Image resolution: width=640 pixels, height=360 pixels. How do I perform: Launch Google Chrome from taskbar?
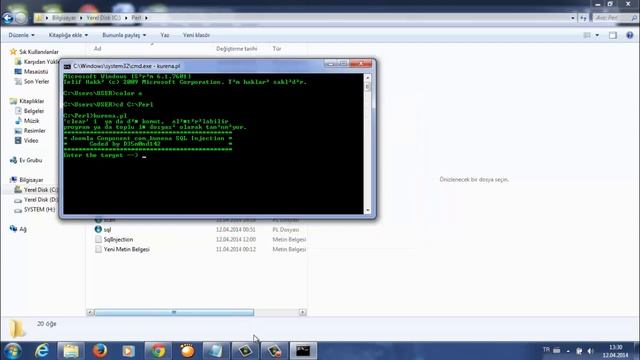(158, 351)
